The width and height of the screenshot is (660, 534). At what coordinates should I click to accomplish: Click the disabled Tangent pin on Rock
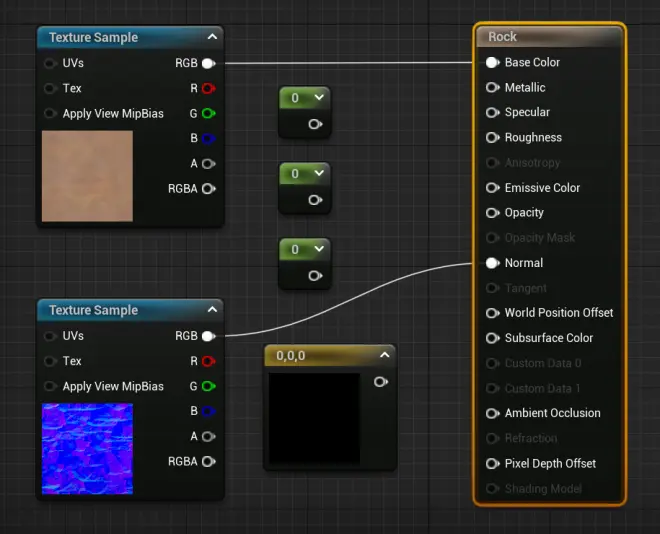492,288
